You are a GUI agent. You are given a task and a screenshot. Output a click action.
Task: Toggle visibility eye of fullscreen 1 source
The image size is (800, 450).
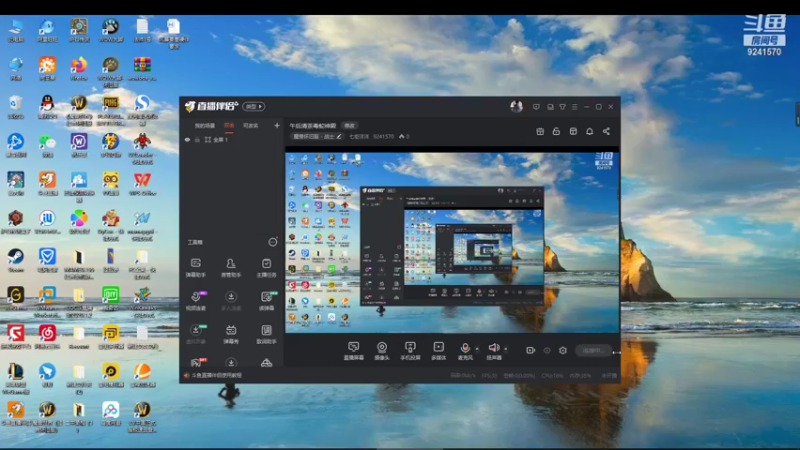pyautogui.click(x=187, y=140)
